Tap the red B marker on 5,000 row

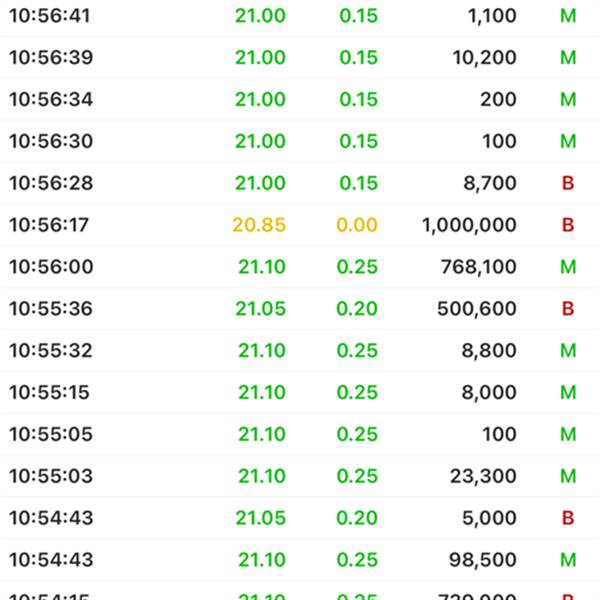coord(568,518)
